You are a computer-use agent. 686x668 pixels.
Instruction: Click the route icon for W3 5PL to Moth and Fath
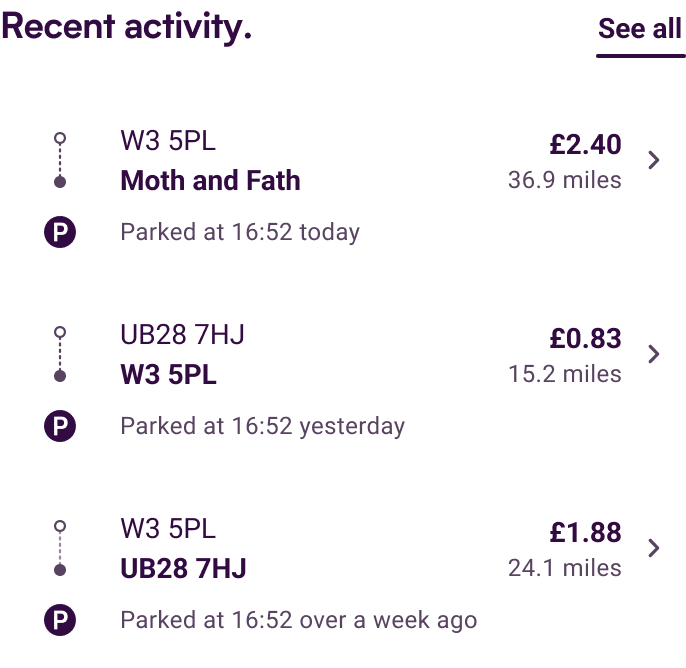pyautogui.click(x=60, y=160)
